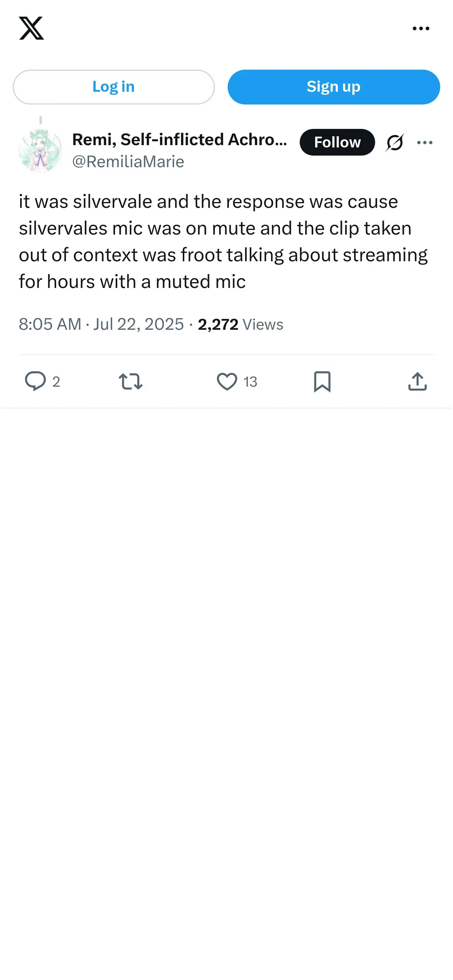This screenshot has width=453, height=980.
Task: Share the tweet via the upload arrow icon
Action: pyautogui.click(x=417, y=381)
